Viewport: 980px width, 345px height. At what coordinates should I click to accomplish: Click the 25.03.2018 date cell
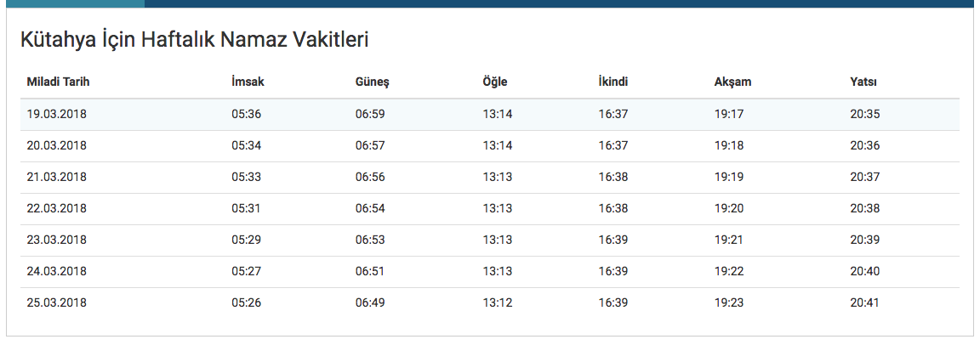[57, 303]
